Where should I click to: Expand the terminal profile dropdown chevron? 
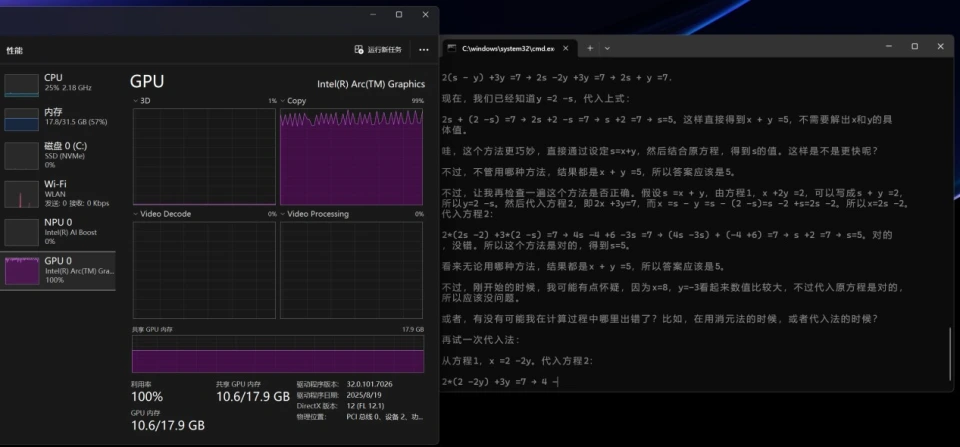tap(609, 48)
